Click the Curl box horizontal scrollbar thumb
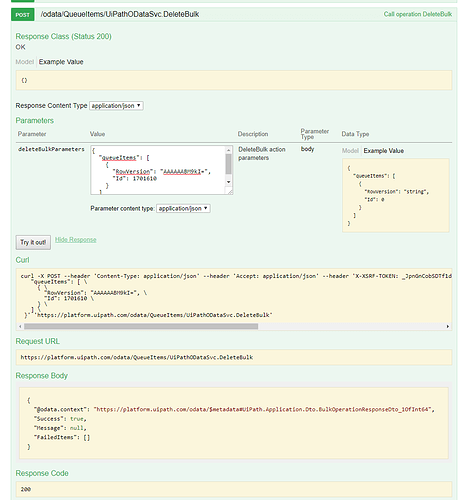The height and width of the screenshot is (500, 460). click(141, 326)
